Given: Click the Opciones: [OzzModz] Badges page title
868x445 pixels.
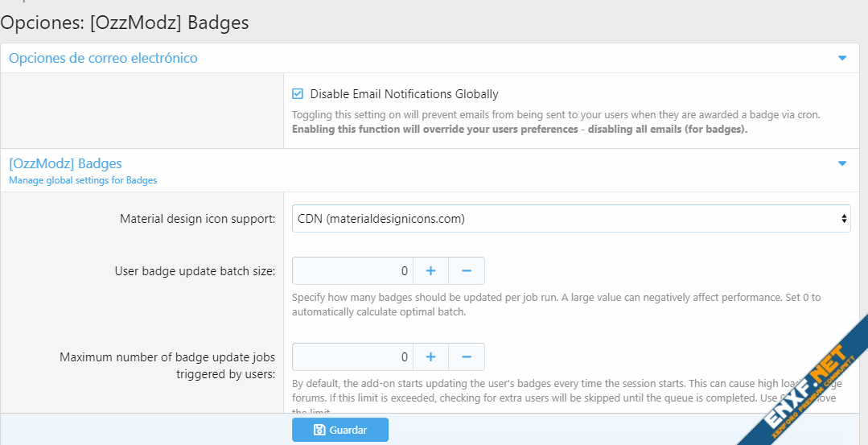Looking at the screenshot, I should 125,23.
